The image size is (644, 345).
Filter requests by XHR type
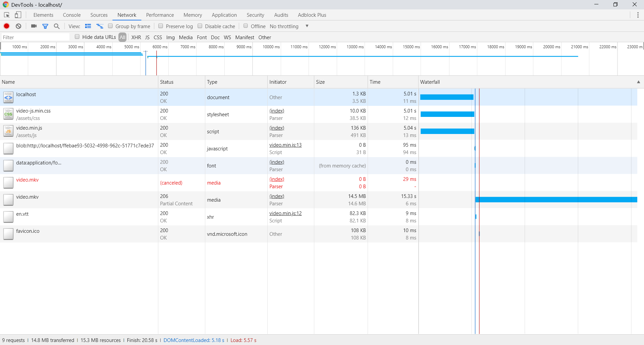coord(136,38)
